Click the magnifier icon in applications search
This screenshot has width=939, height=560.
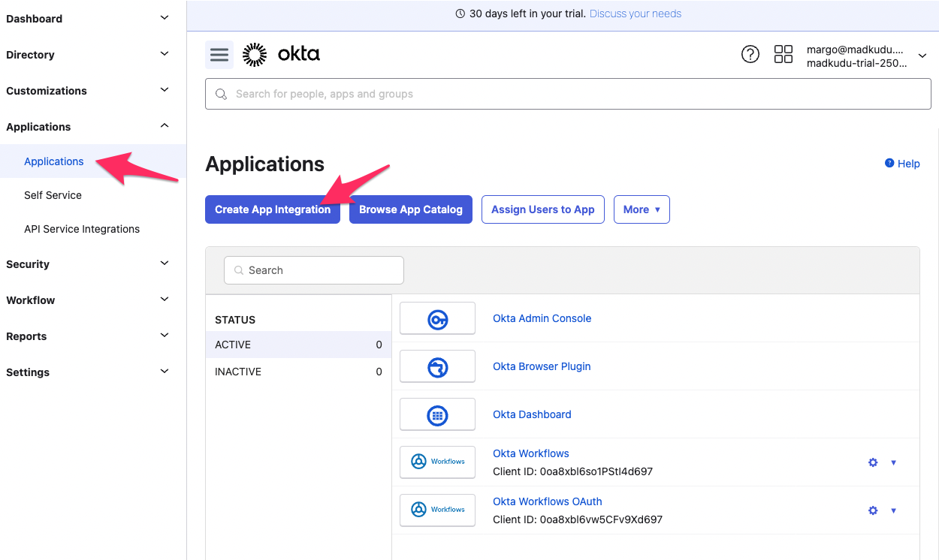click(239, 270)
